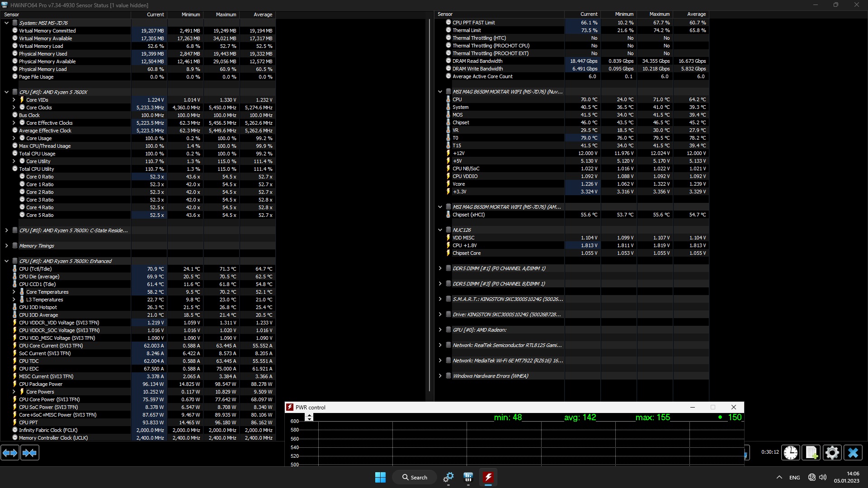Start logging with the sheet icon

click(811, 453)
